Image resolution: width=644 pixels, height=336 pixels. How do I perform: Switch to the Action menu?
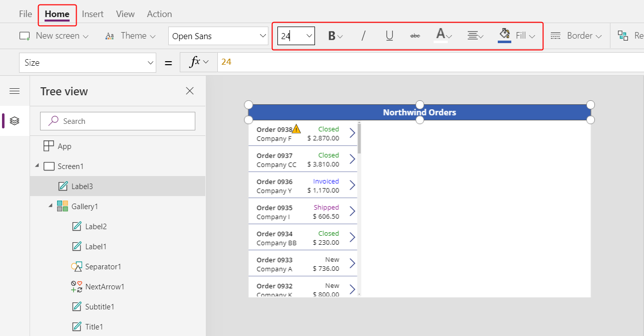click(x=159, y=14)
